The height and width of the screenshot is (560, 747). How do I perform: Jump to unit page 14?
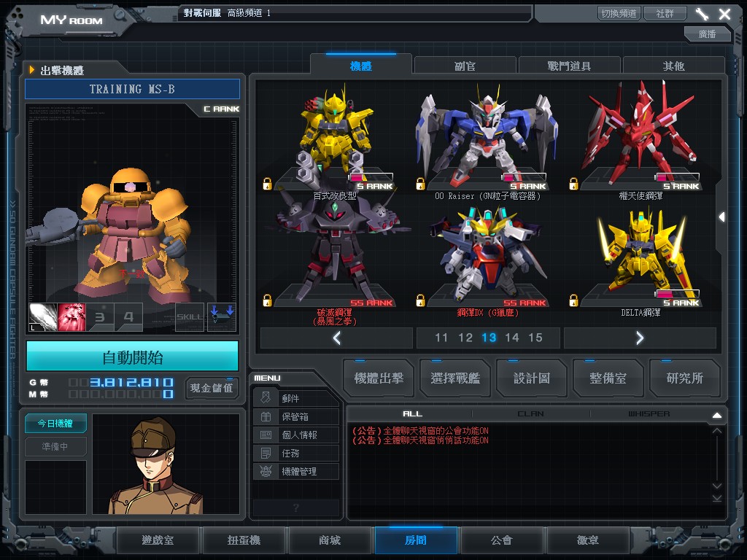(511, 338)
